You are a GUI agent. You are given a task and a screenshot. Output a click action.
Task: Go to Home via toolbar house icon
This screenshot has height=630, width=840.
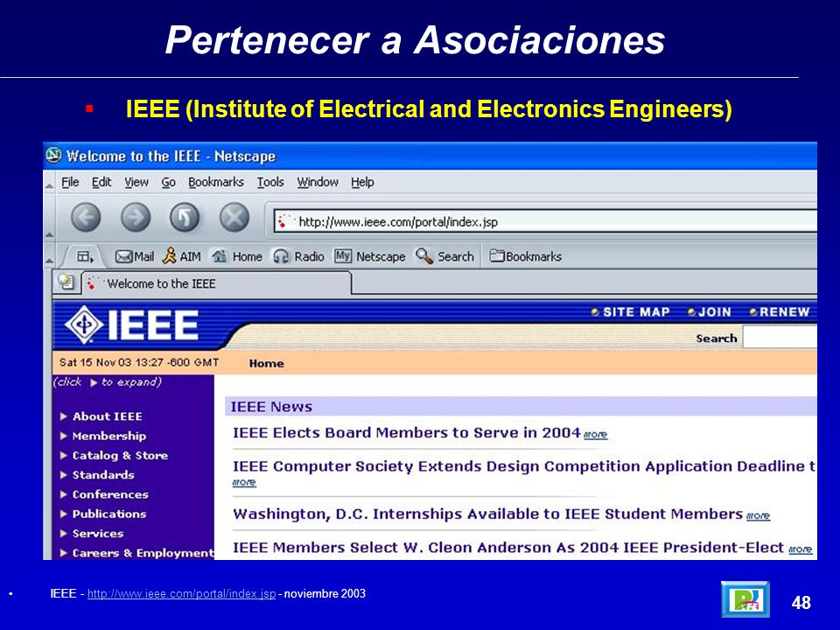pos(236,256)
